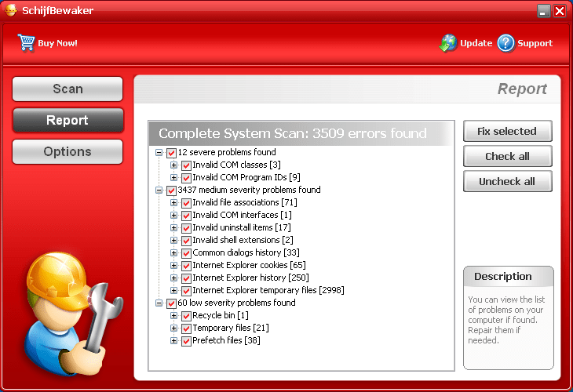This screenshot has width=573, height=392.
Task: Expand Internet Explorer temporary files node
Action: (173, 291)
